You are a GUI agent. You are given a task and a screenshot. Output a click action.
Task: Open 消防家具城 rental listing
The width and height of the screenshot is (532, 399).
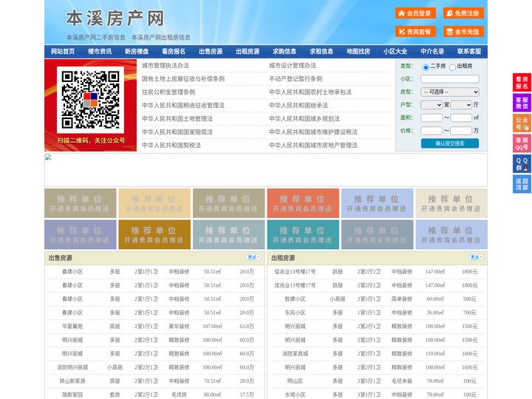295,353
